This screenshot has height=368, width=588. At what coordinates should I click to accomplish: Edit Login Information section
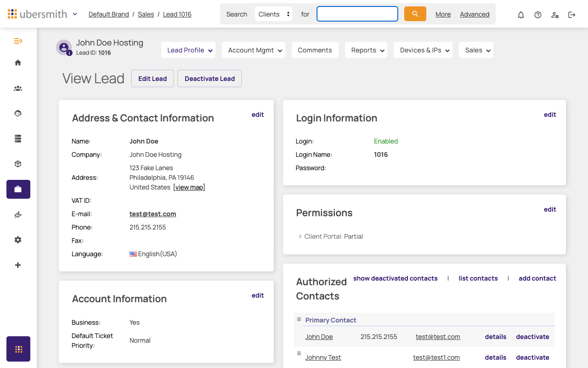click(x=550, y=115)
